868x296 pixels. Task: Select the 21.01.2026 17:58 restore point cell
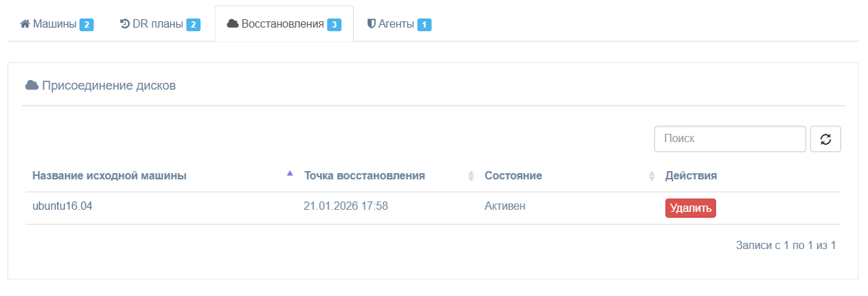pyautogui.click(x=346, y=206)
